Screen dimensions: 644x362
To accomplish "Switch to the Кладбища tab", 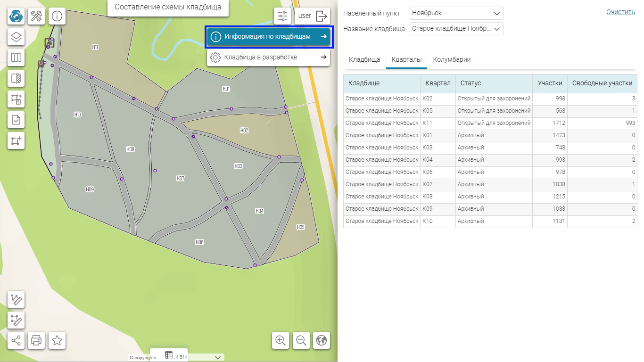I will coord(364,60).
